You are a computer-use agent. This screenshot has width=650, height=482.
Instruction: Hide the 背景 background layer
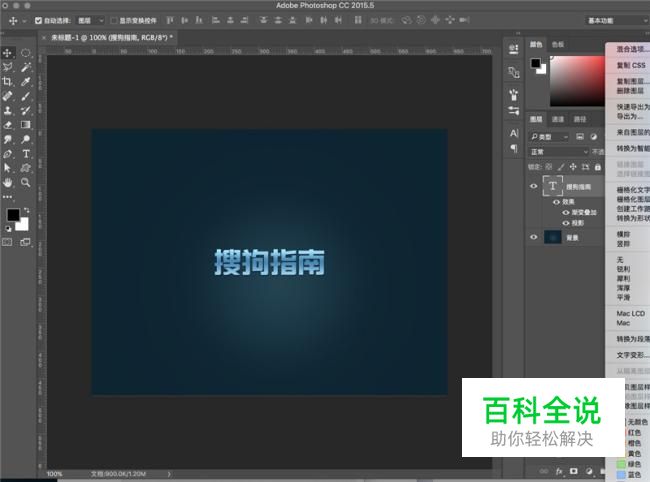click(x=534, y=237)
